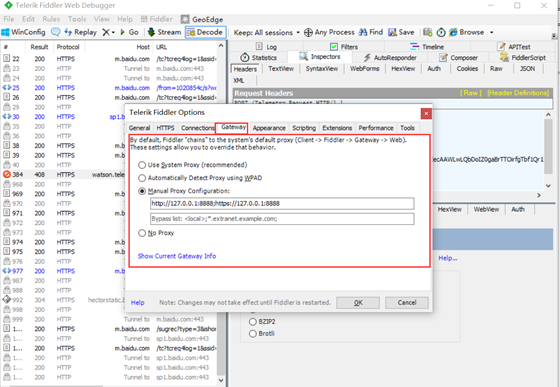Select the Cookies request inspector tab
The width and height of the screenshot is (560, 387).
click(x=467, y=69)
